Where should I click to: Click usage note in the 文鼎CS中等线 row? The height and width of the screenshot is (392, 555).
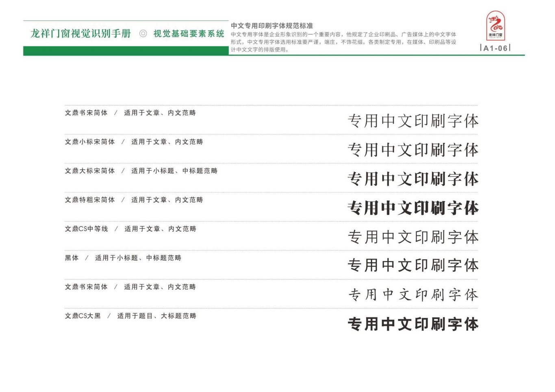tap(160, 229)
